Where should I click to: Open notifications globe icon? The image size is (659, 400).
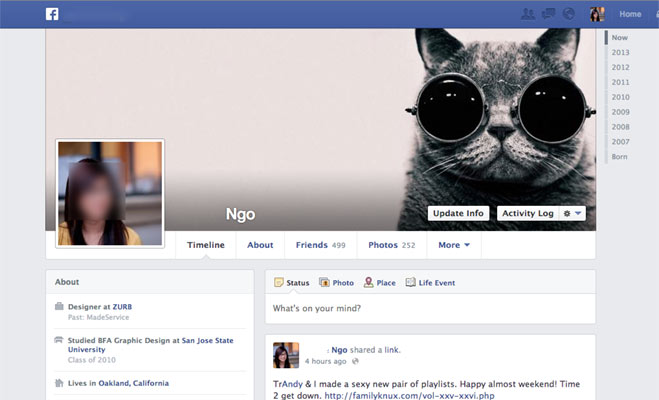pyautogui.click(x=569, y=14)
